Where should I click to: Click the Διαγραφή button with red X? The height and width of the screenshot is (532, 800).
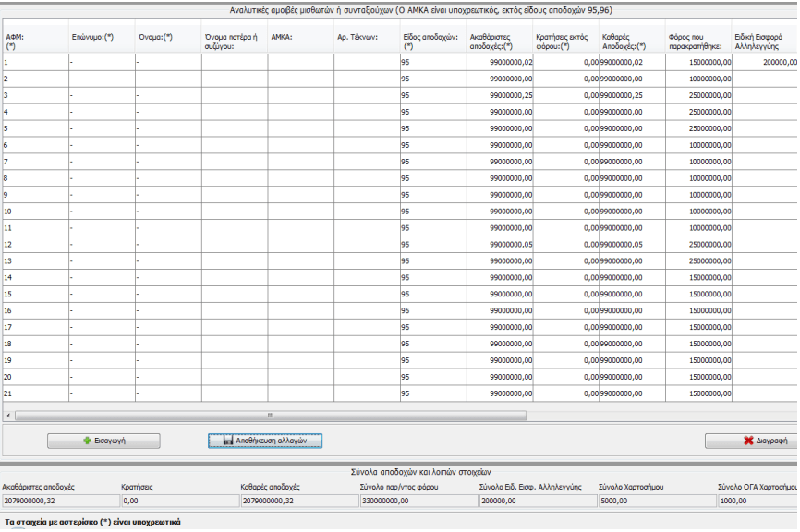tap(751, 441)
